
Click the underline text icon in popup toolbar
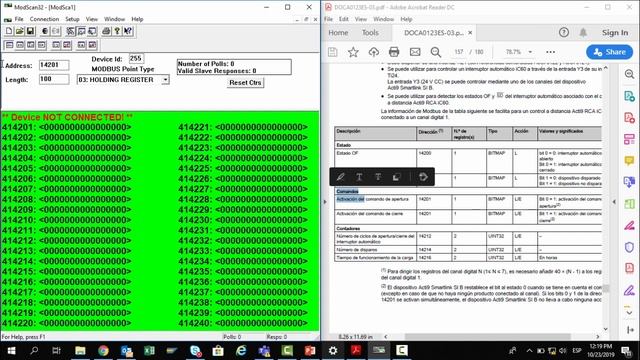pyautogui.click(x=359, y=177)
